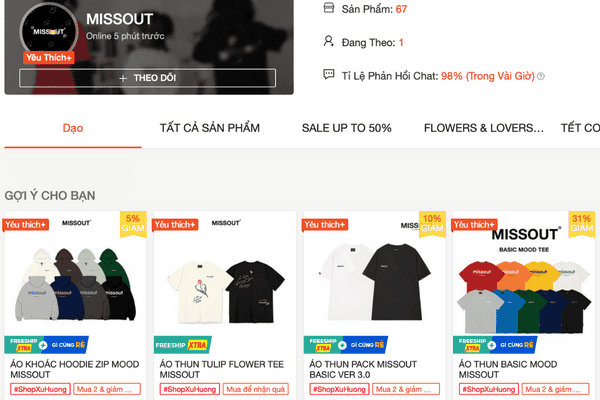600x400 pixels.
Task: Click the MISSOUT shop avatar logo
Action: tap(49, 31)
